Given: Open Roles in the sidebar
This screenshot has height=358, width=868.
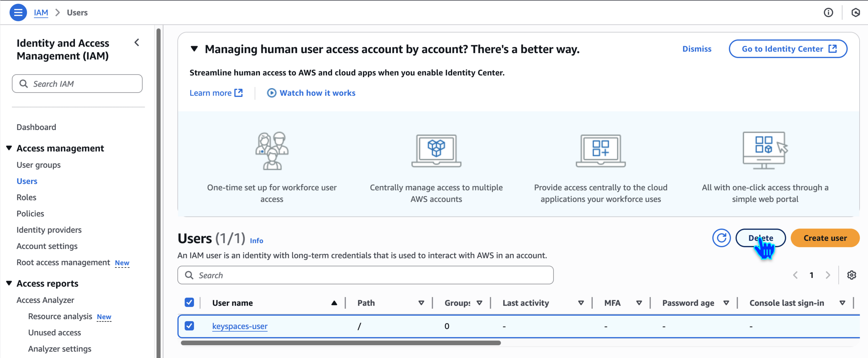Looking at the screenshot, I should point(26,197).
